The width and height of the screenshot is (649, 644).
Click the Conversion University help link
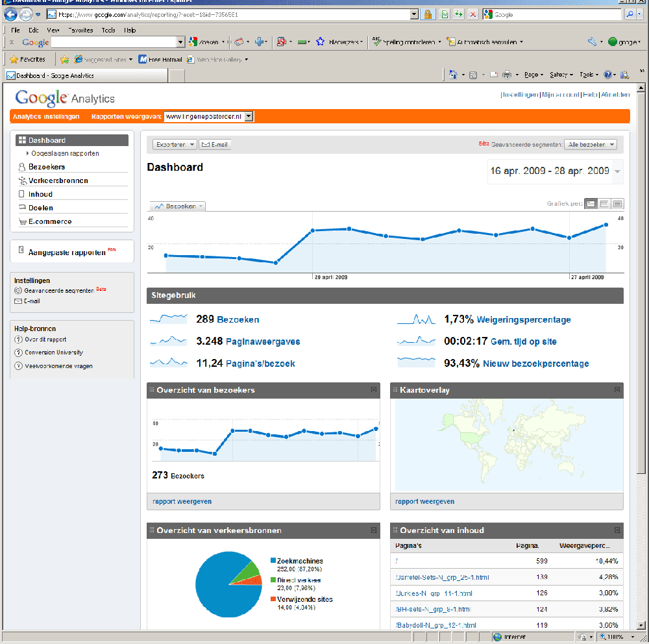point(54,353)
